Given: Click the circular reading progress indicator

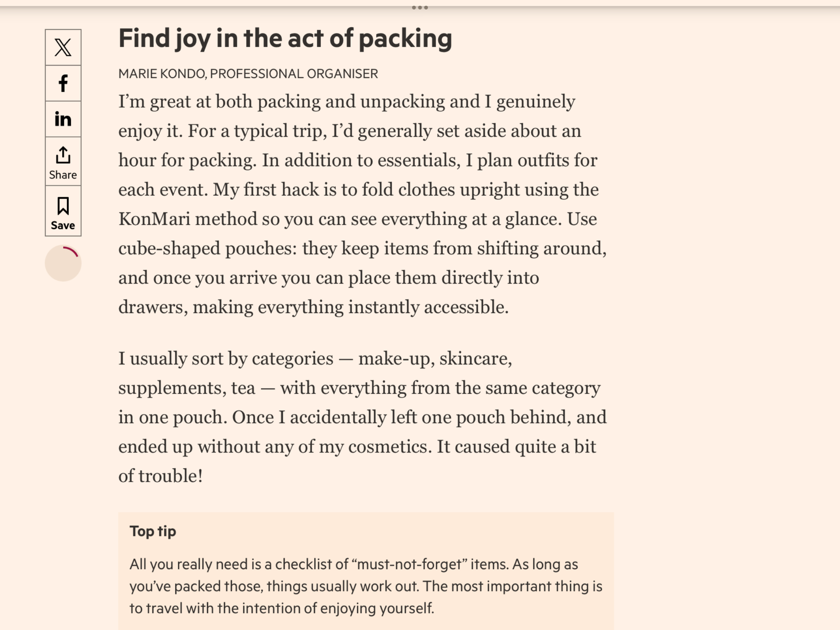Looking at the screenshot, I should (63, 263).
